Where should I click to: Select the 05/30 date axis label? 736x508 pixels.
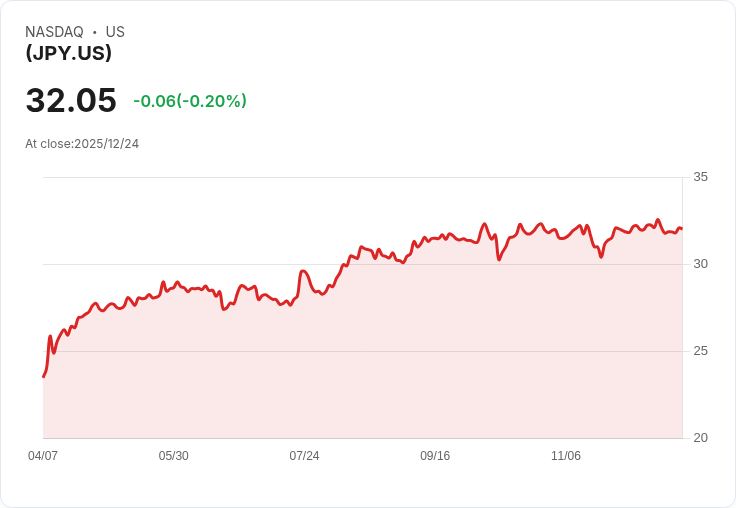[174, 456]
